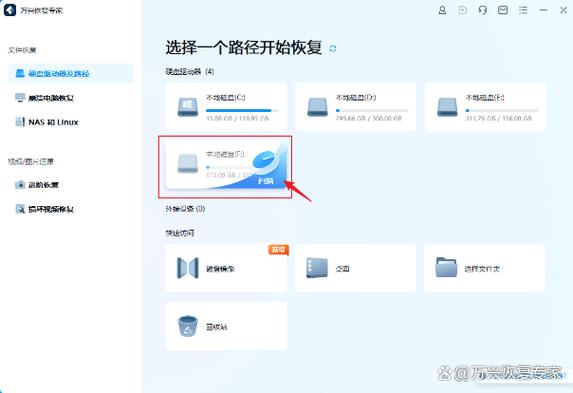Click the disk image mirror icon
Viewport: 573px width, 393px height.
click(188, 268)
